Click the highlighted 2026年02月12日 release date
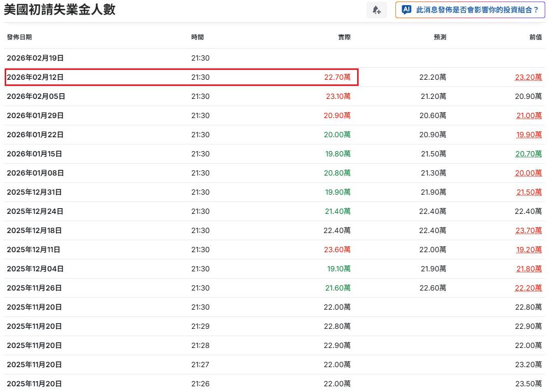The width and height of the screenshot is (553, 392). pos(35,77)
